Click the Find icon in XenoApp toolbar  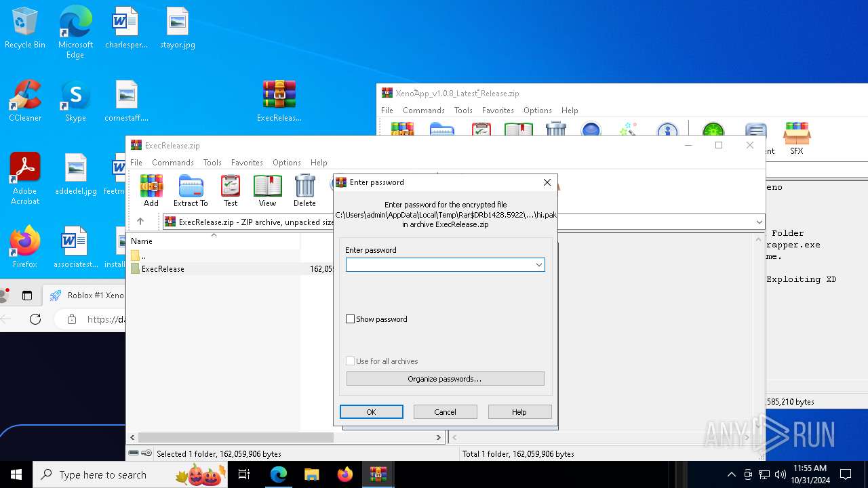(x=591, y=130)
